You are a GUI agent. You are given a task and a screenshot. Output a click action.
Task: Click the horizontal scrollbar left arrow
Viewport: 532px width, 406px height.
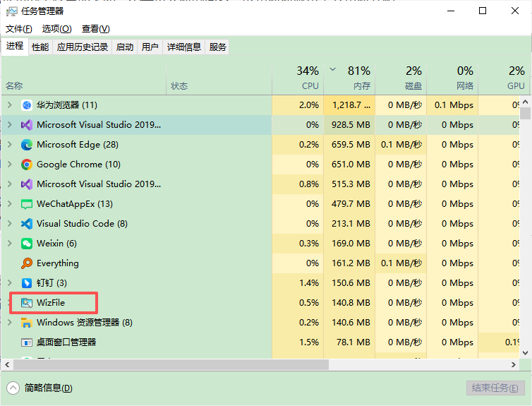click(7, 365)
